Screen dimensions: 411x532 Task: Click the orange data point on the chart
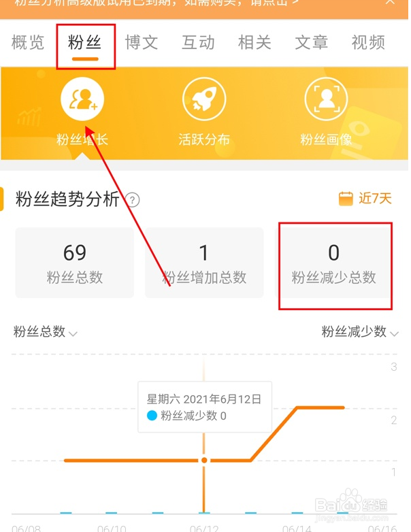click(204, 460)
